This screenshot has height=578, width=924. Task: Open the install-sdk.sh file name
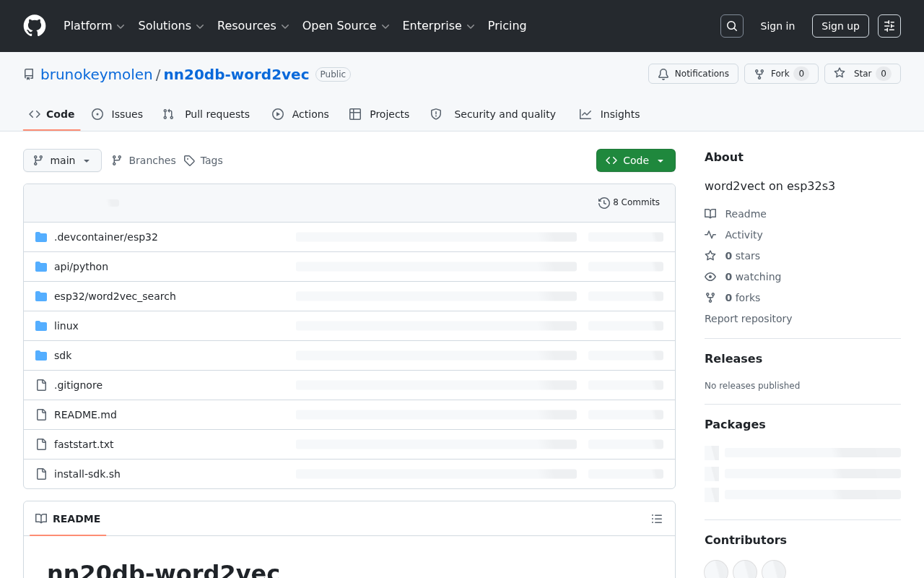coord(87,474)
